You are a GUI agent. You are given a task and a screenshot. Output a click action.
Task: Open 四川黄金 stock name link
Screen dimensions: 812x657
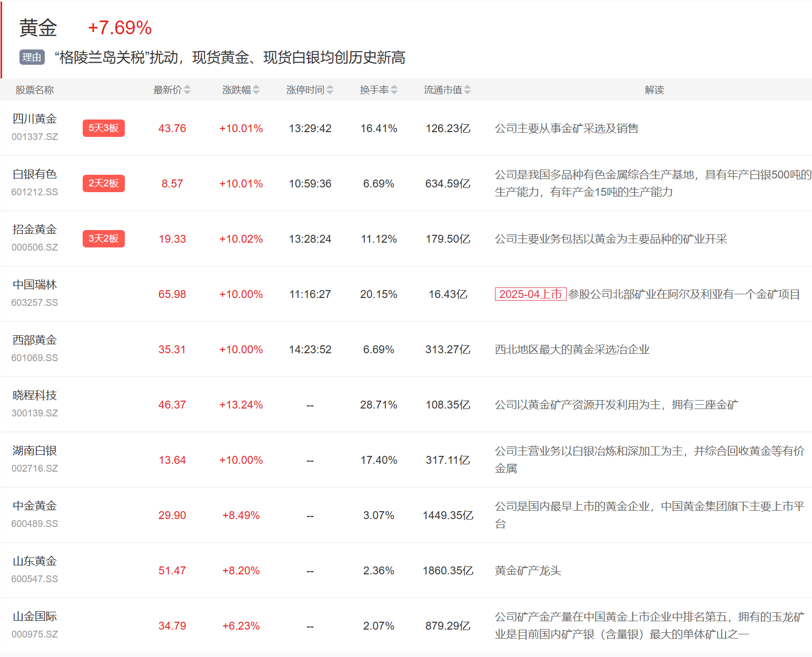(x=35, y=119)
